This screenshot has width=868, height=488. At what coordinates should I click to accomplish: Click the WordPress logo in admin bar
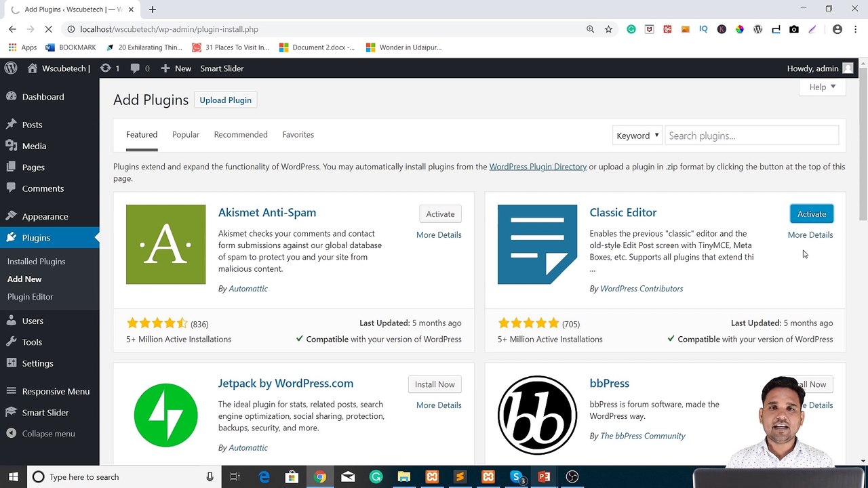[11, 68]
